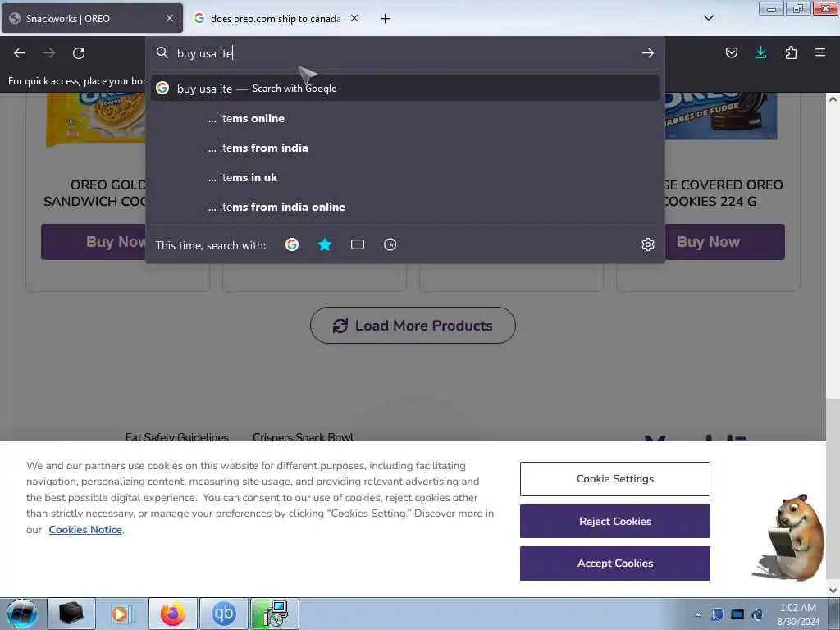Open search settings gear icon

click(648, 244)
